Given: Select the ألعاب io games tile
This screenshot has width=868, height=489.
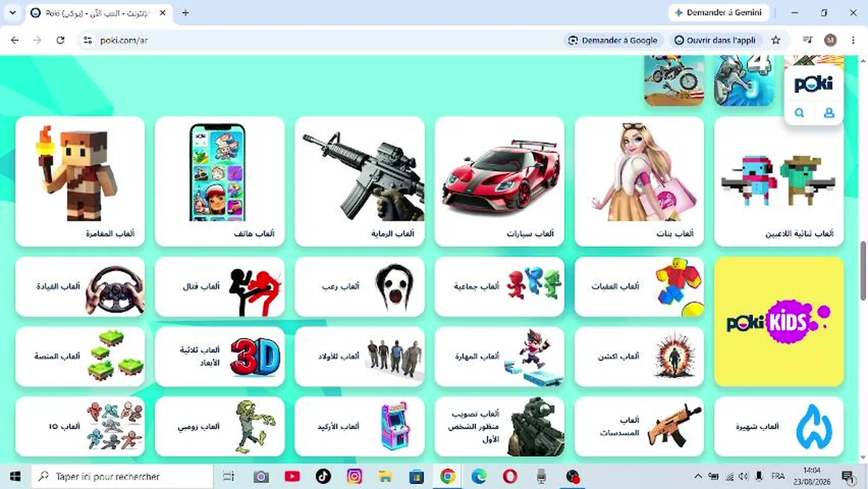Looking at the screenshot, I should (x=80, y=427).
